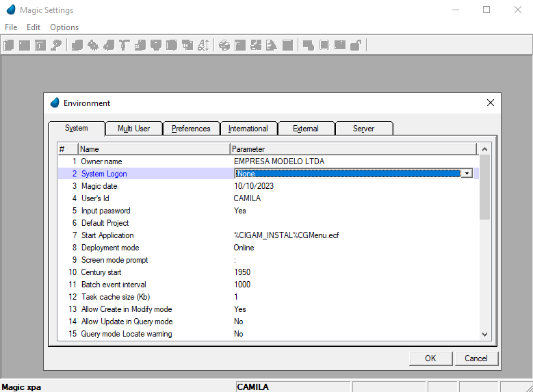Viewport: 533px width, 392px height.
Task: Click the date value '10/10/2023'
Action: coord(254,186)
